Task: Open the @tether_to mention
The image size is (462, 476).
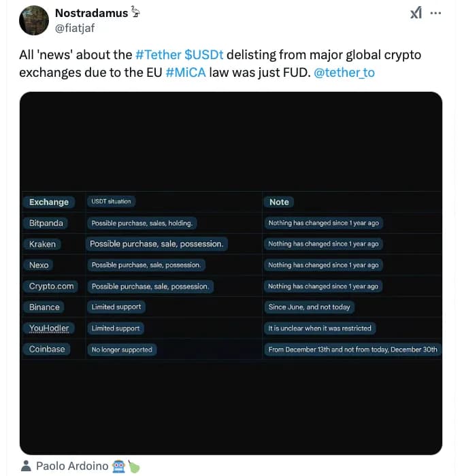Action: tap(344, 71)
